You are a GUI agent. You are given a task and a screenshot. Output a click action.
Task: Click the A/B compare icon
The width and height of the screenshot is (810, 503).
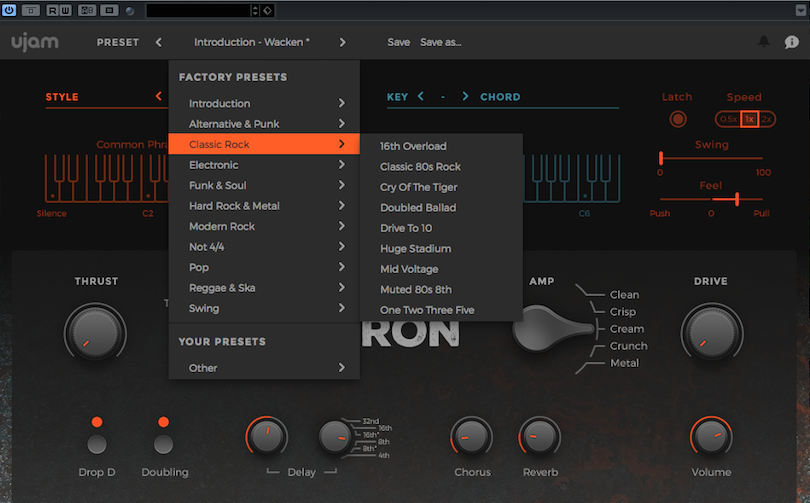click(x=87, y=10)
